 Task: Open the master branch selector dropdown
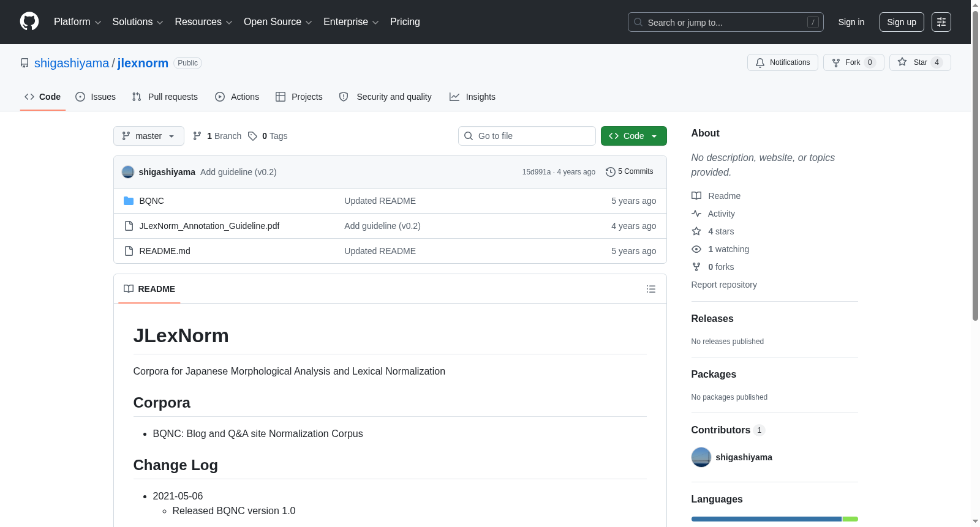149,136
